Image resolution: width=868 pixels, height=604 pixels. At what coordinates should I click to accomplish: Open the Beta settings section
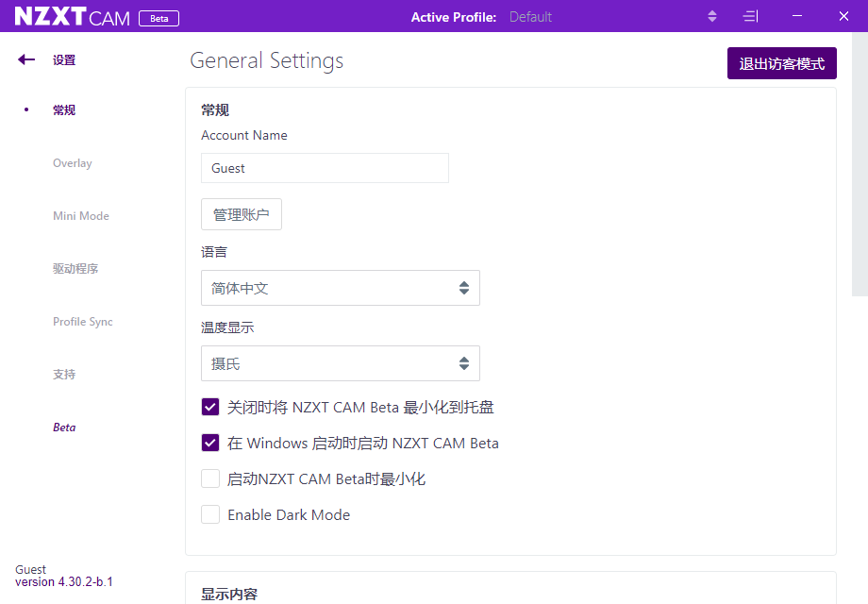[64, 428]
